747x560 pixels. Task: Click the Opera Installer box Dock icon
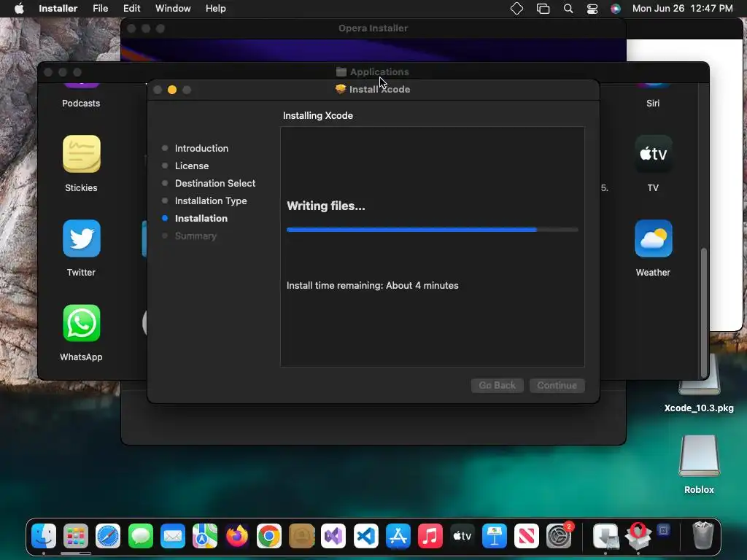point(638,536)
